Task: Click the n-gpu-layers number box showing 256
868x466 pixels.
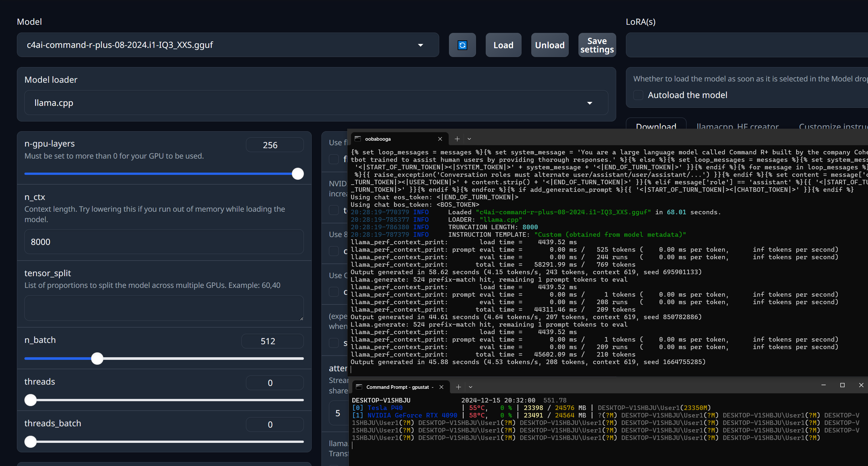Action: click(x=275, y=145)
